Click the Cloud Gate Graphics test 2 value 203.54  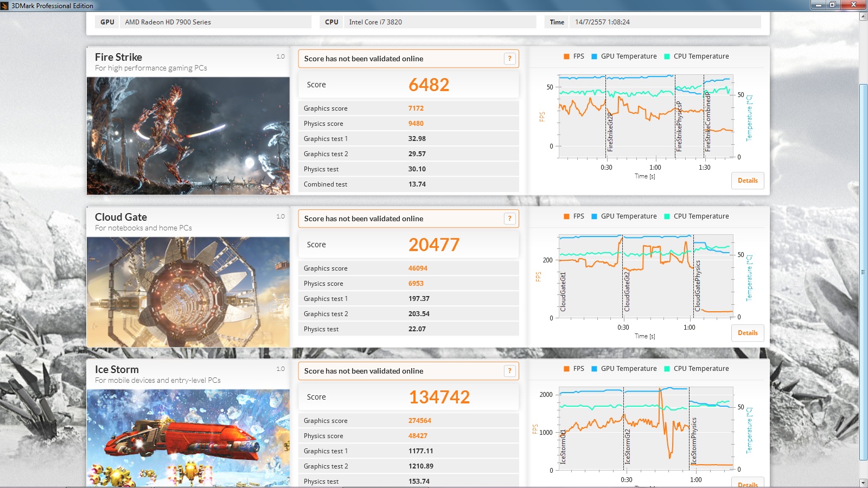[x=419, y=314]
